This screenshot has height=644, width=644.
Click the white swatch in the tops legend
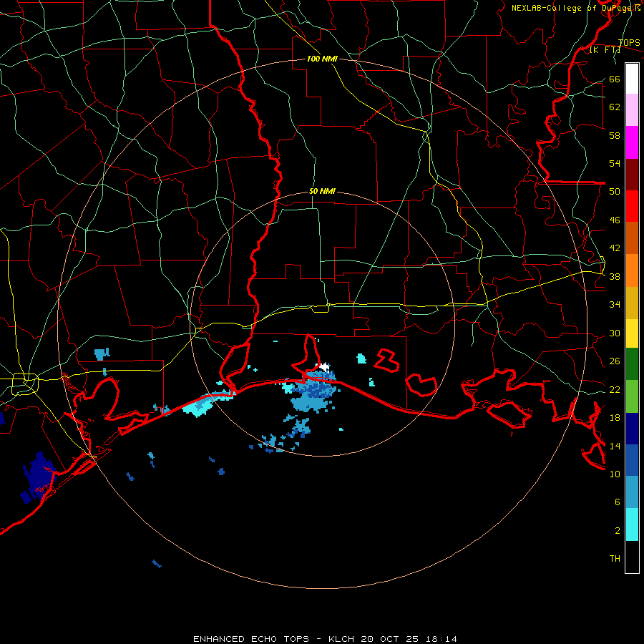[632, 79]
